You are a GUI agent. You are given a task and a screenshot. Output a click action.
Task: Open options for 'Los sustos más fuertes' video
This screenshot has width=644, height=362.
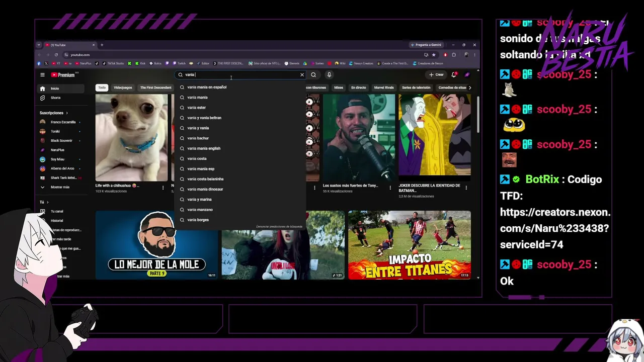[390, 188]
